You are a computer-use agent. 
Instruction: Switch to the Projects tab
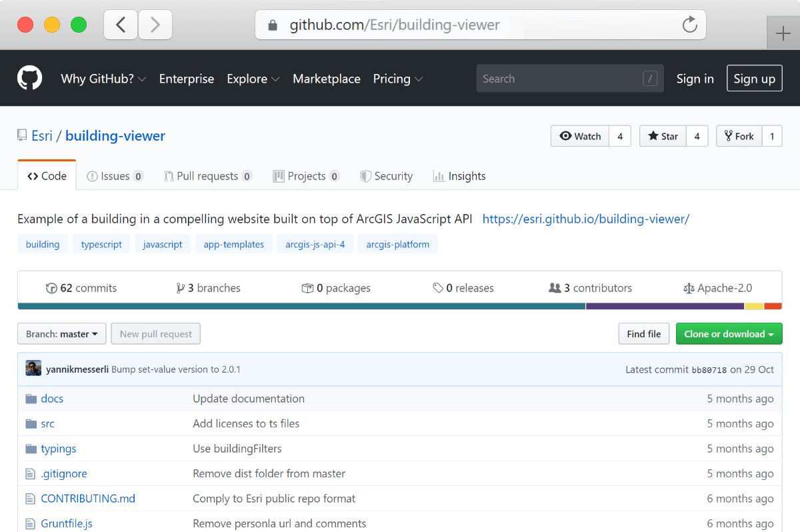tap(307, 176)
